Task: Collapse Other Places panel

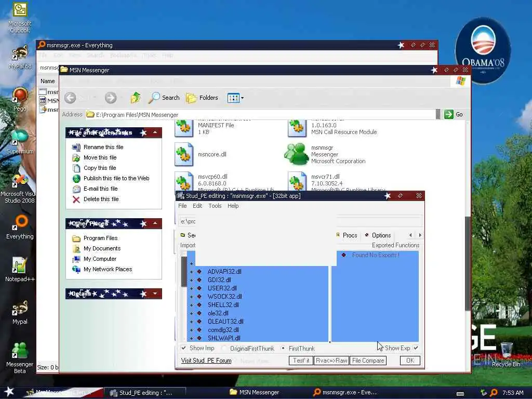Action: coord(155,223)
